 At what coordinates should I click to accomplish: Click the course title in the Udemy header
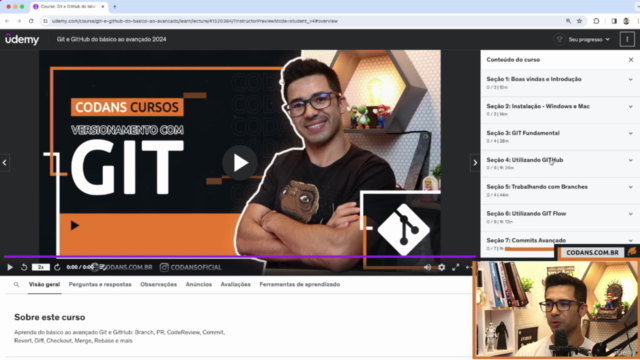[111, 40]
